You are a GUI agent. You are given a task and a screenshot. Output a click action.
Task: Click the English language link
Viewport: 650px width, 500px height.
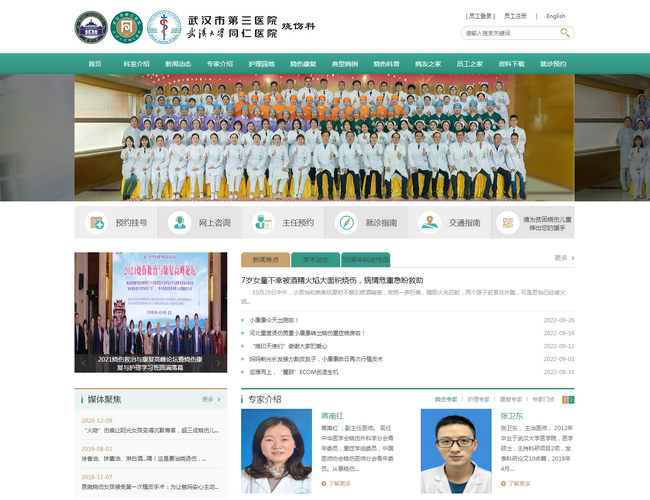pos(556,16)
